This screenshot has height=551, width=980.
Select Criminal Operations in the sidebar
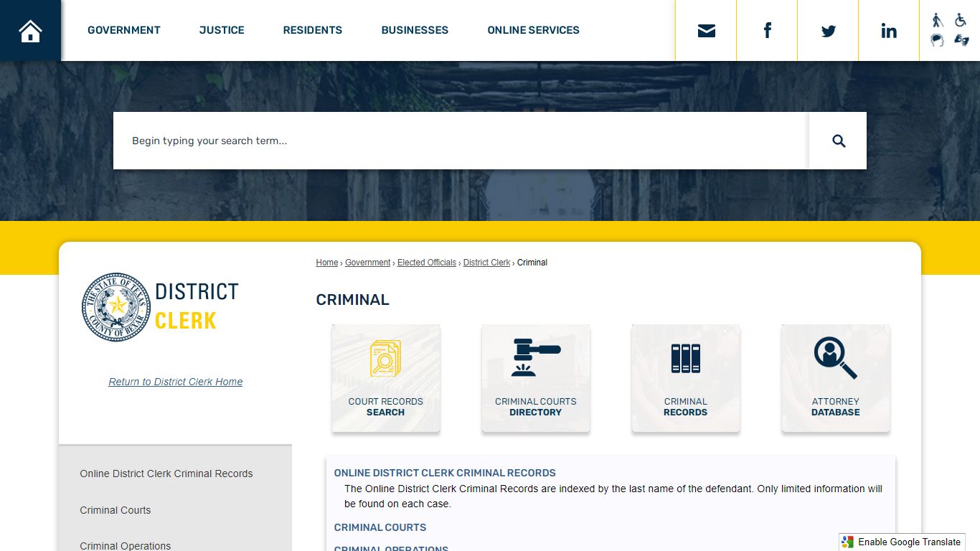tap(126, 545)
